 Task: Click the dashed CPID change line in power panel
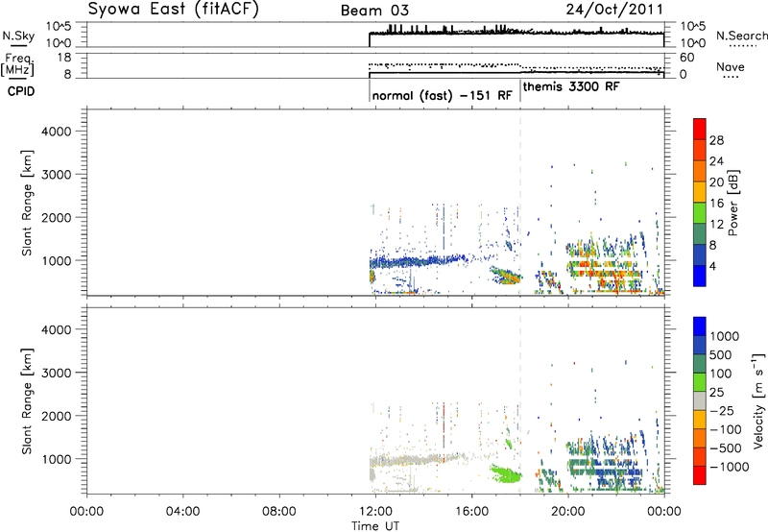click(519, 201)
